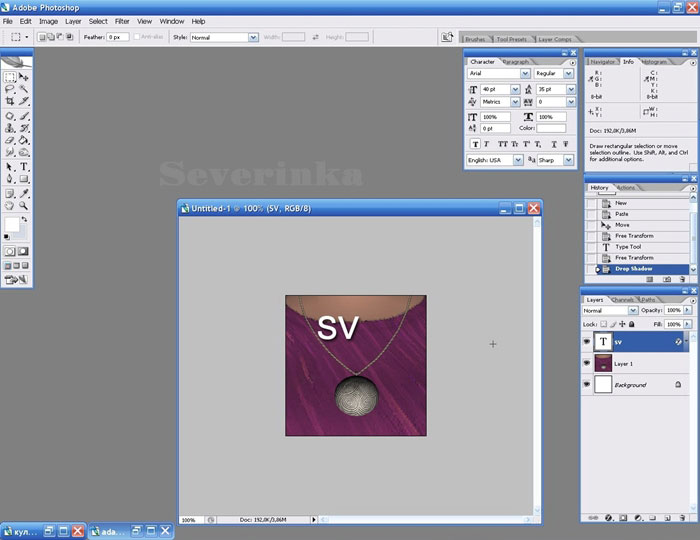Select the Type Tool history state
This screenshot has height=540, width=700.
coord(628,247)
